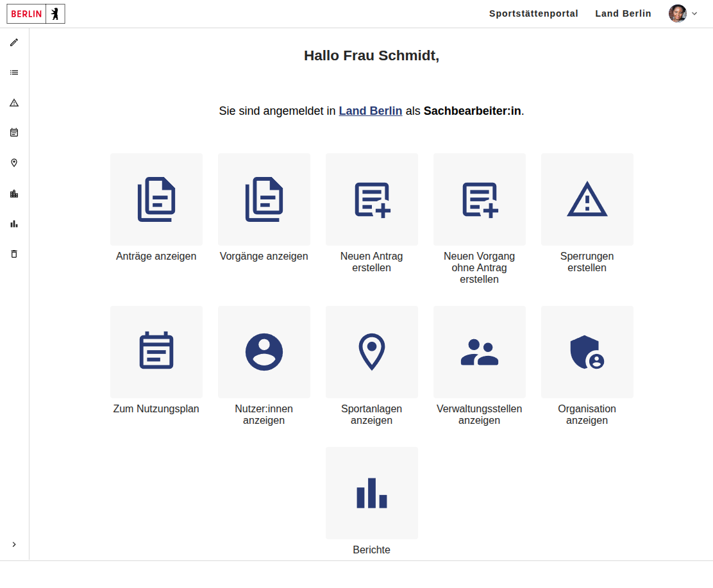
Task: Open the calendar icon in left sidebar
Action: tap(14, 133)
